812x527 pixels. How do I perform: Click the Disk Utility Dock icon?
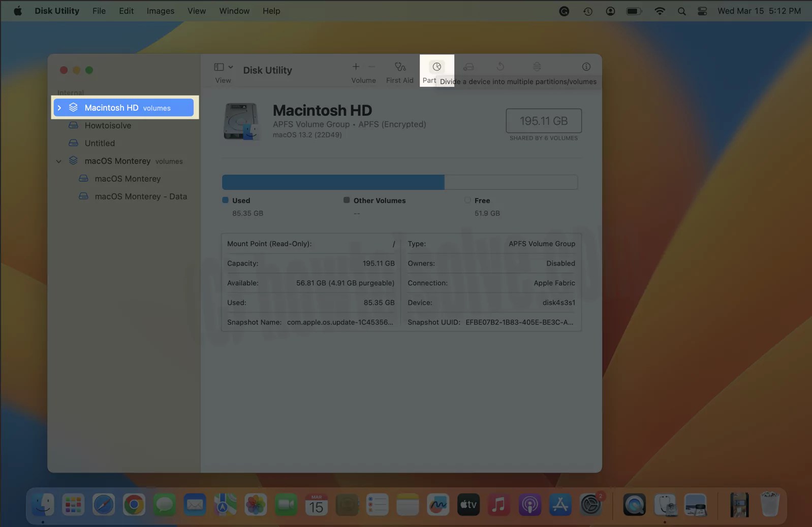(x=665, y=505)
